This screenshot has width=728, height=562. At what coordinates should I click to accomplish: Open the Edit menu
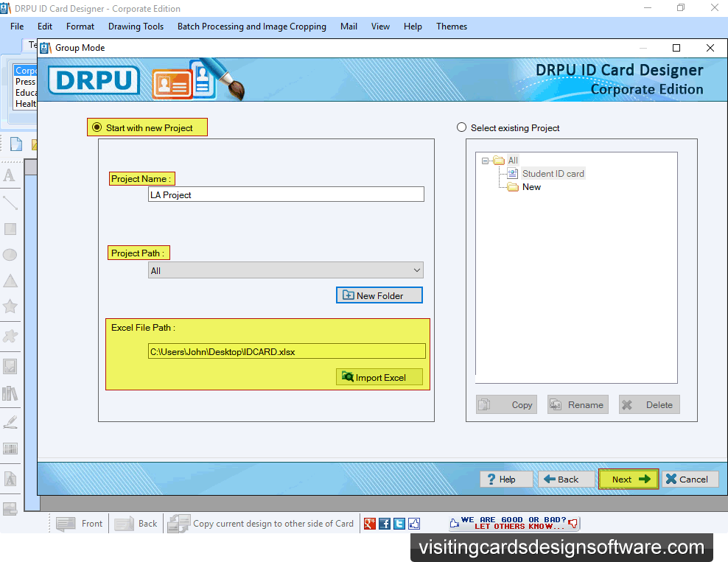point(45,27)
